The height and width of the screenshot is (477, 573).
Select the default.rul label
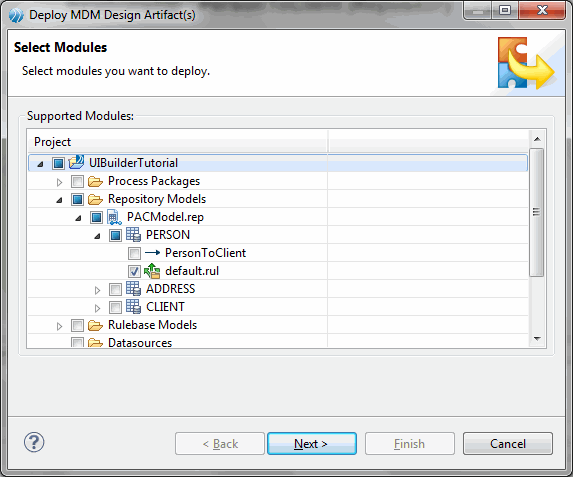pos(192,271)
